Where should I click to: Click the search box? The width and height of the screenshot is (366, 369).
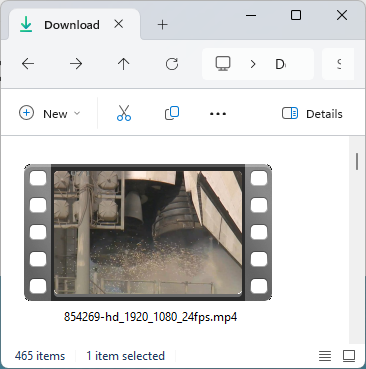[x=338, y=64]
